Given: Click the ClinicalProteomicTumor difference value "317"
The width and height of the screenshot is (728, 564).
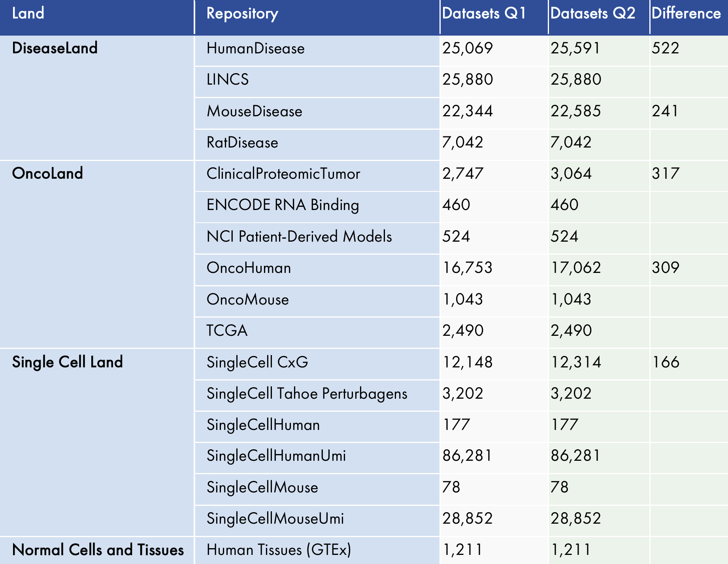Looking at the screenshot, I should coord(666,174).
